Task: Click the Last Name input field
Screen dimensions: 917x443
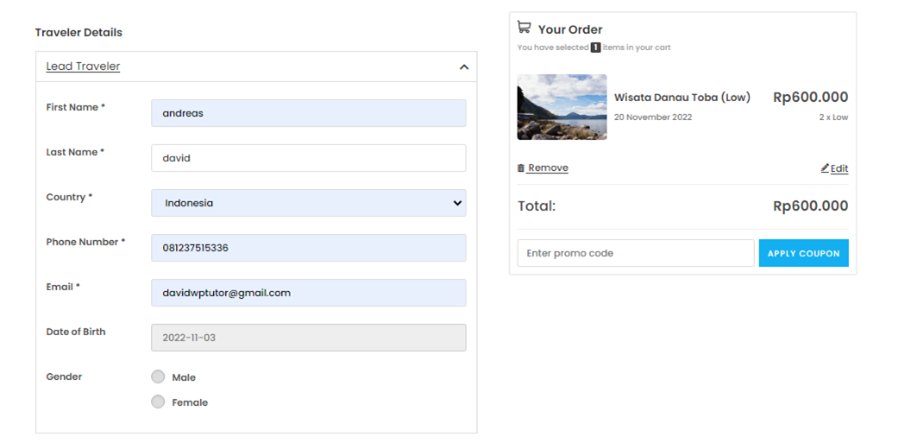Action: point(308,158)
